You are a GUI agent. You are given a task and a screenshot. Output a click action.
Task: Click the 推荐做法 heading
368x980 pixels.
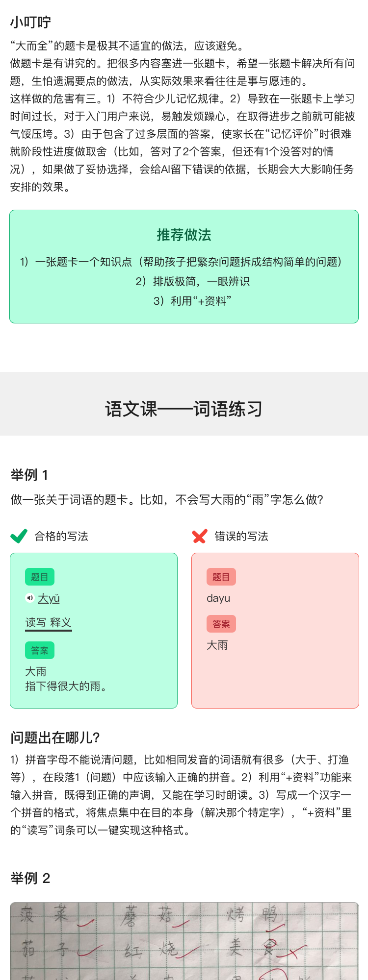click(x=184, y=235)
